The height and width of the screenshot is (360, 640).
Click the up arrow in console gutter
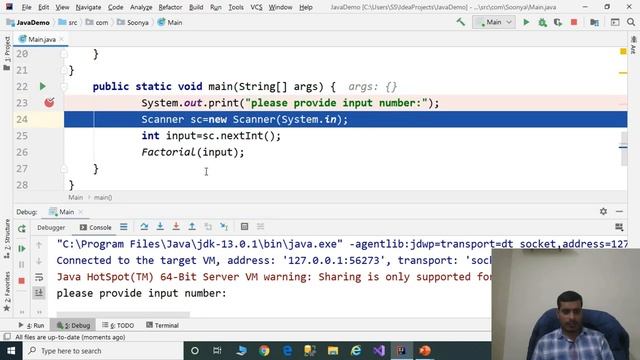point(39,245)
